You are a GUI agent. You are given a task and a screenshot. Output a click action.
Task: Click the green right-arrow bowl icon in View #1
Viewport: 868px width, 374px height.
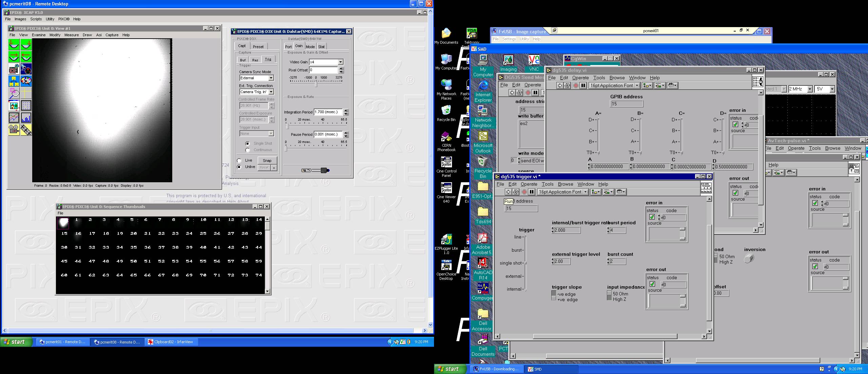click(x=14, y=57)
